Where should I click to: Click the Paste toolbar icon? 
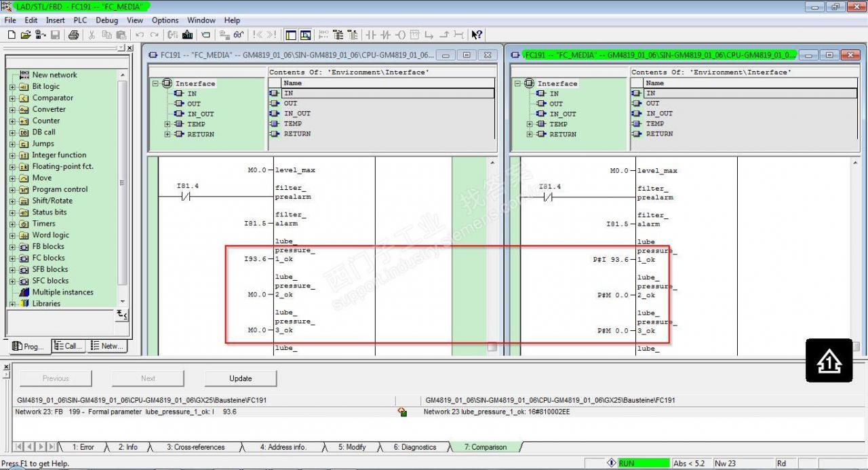pyautogui.click(x=121, y=35)
